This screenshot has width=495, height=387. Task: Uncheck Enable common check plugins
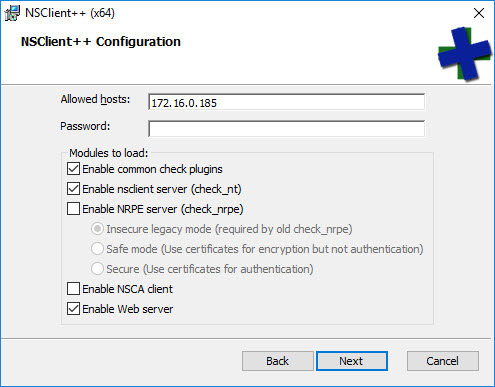[73, 169]
